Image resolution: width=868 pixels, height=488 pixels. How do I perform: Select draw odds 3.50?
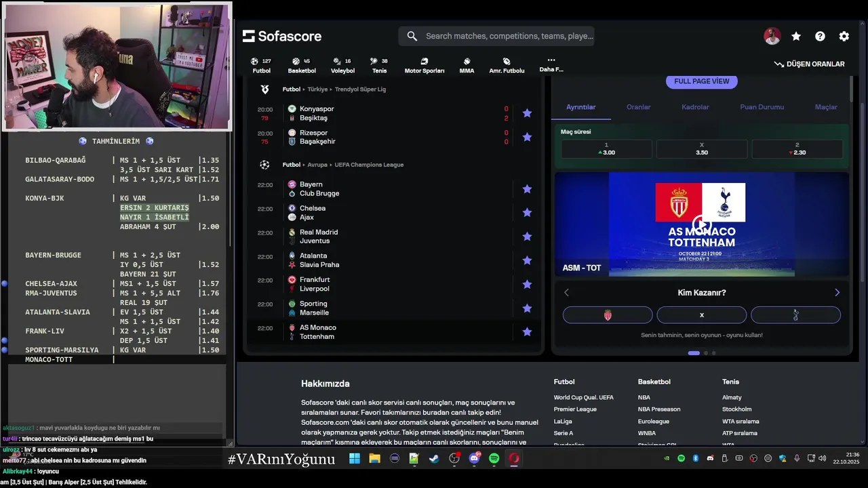(702, 149)
